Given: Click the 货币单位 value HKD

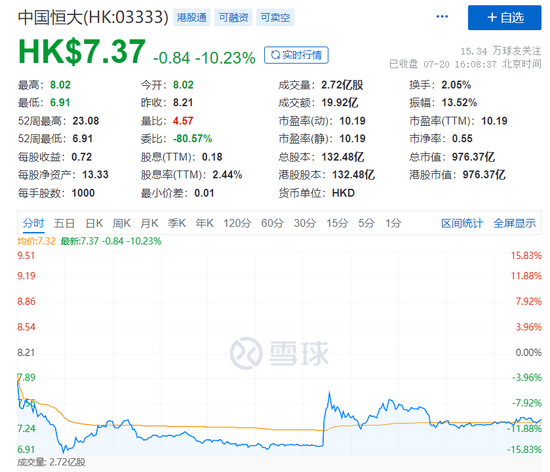Looking at the screenshot, I should coord(343,193).
